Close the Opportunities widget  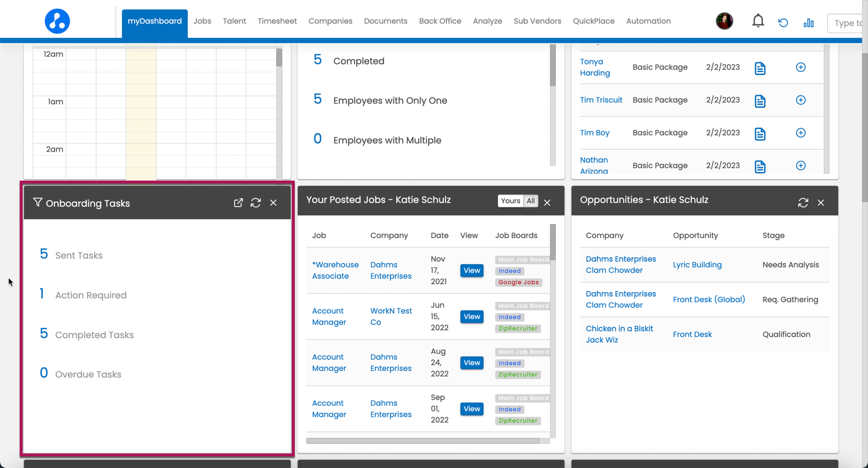click(x=821, y=203)
